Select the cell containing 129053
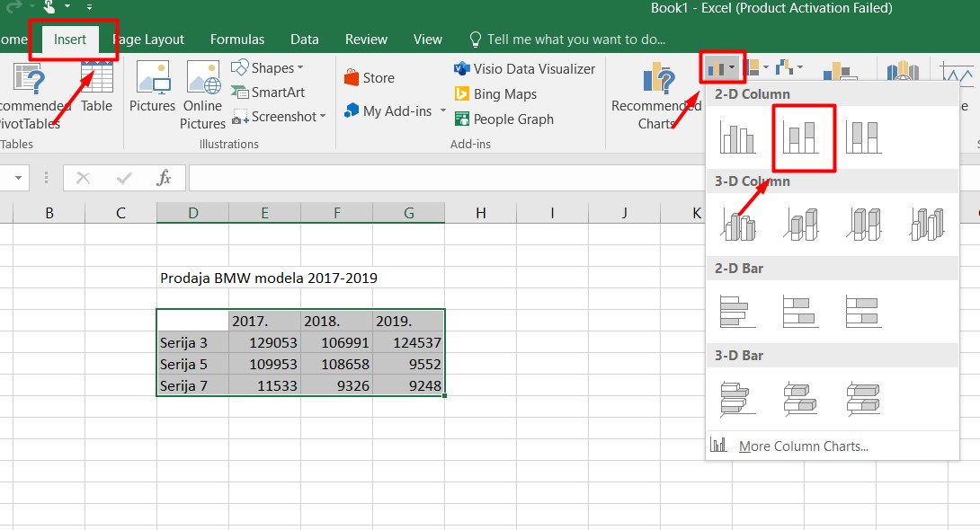 pos(264,343)
